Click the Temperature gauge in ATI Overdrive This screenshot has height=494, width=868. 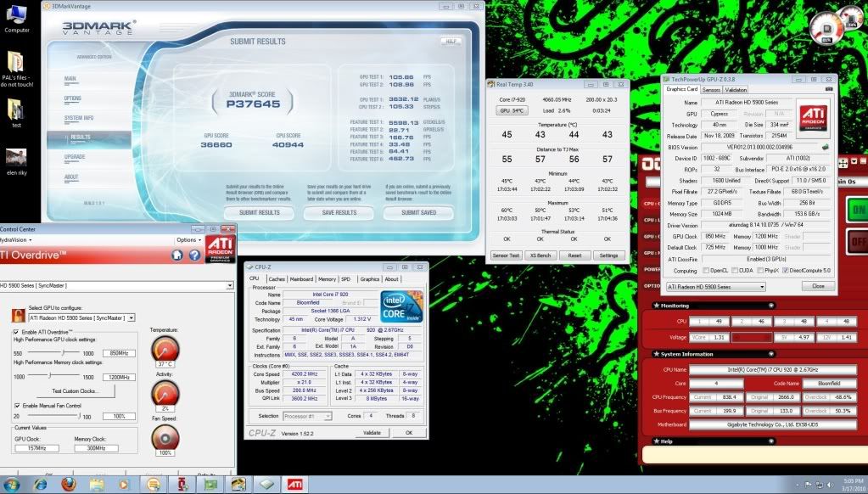pos(165,350)
